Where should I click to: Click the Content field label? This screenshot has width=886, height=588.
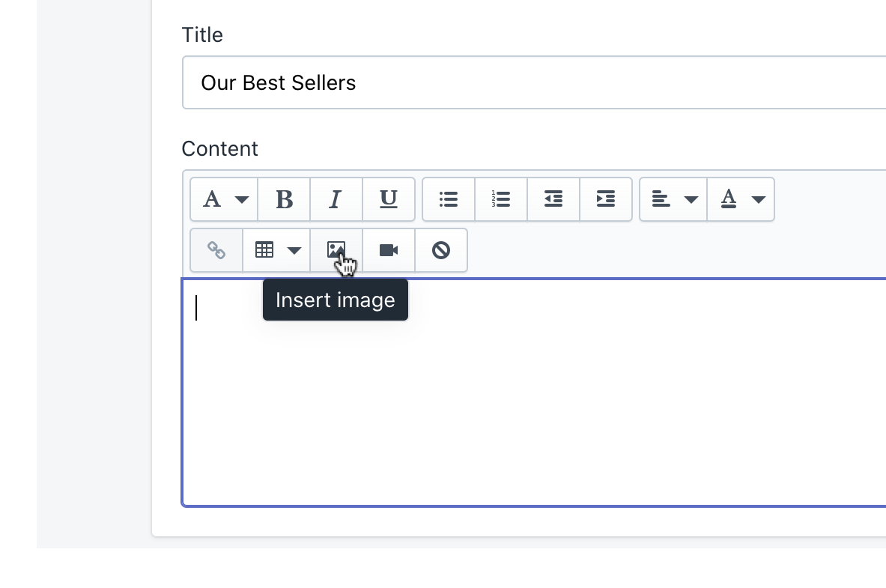click(219, 149)
